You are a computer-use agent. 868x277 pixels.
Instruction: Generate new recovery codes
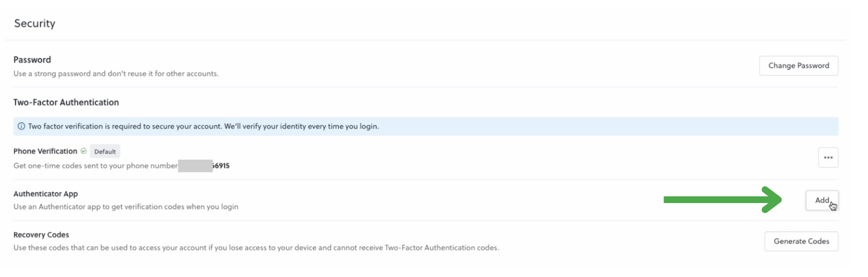(x=801, y=241)
